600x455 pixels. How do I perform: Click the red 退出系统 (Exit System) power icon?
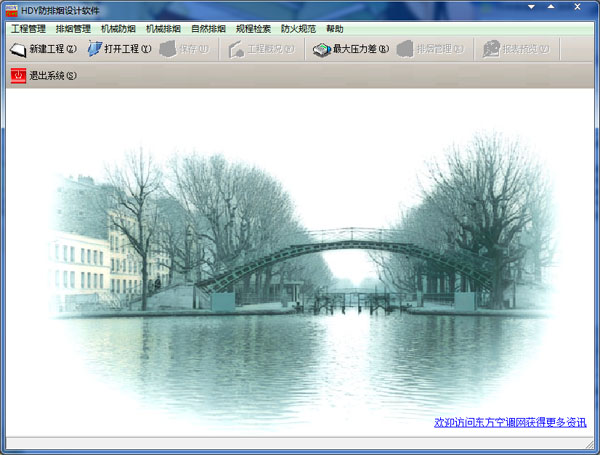click(18, 76)
